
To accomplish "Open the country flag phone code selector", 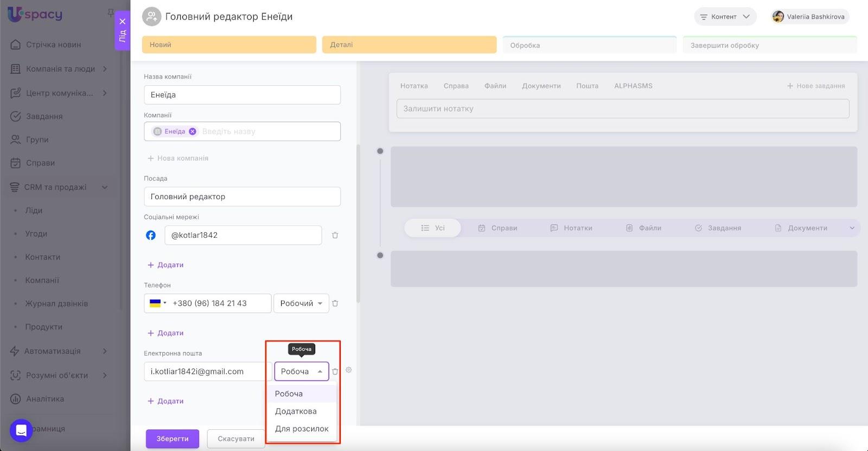I will coord(158,303).
